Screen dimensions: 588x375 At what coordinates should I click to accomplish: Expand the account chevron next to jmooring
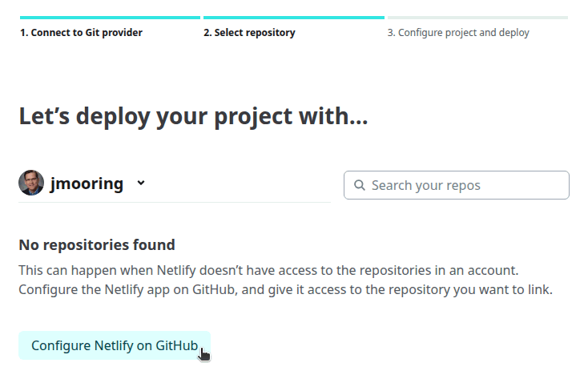pos(141,183)
